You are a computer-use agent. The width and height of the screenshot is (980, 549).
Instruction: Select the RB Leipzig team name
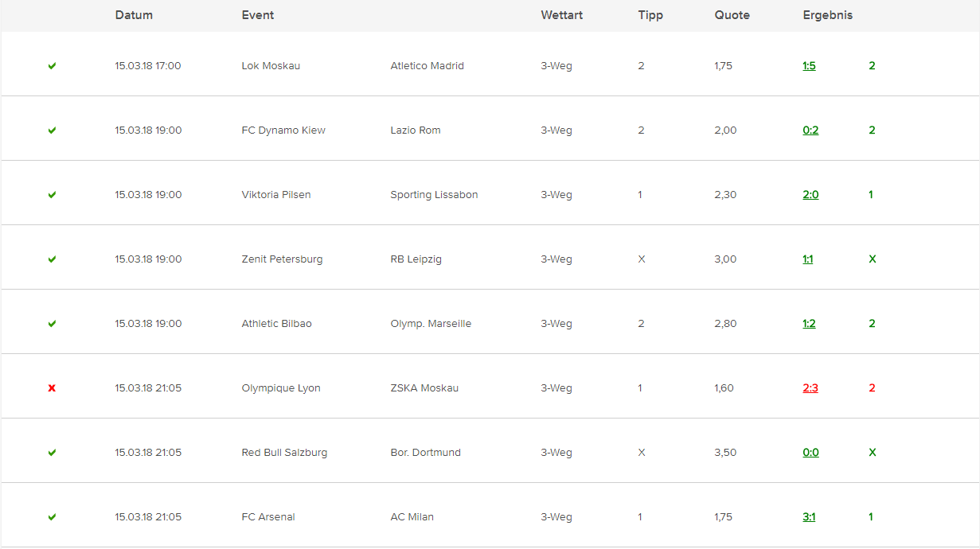tap(416, 259)
